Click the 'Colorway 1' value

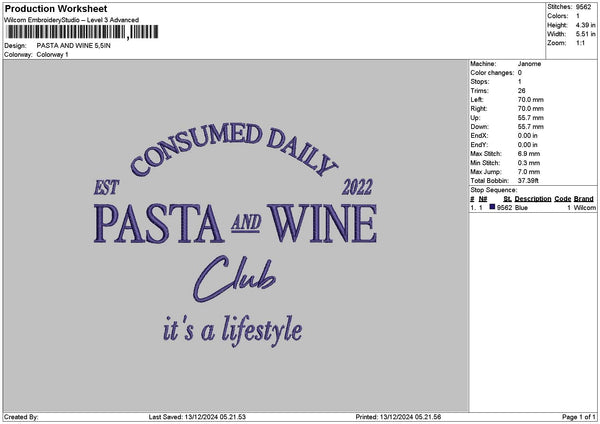(52, 55)
